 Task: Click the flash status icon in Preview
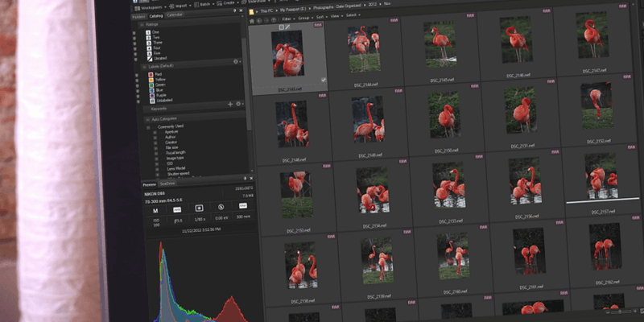221,207
